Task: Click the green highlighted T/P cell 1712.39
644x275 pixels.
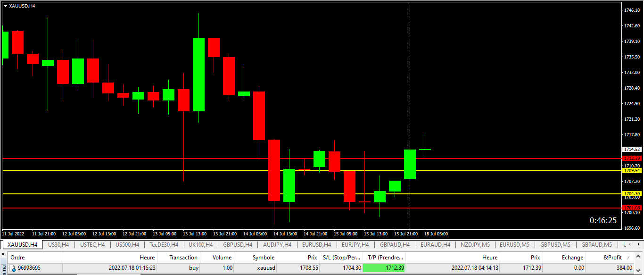Action: (x=384, y=268)
